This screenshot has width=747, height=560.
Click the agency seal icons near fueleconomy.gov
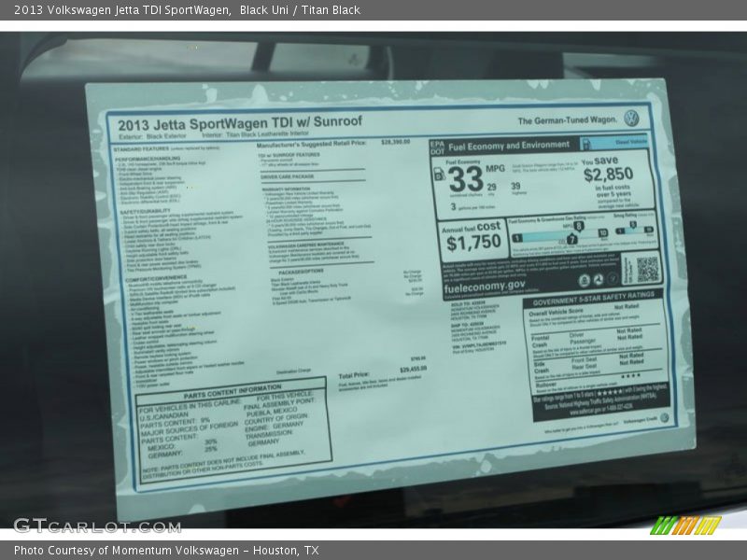598,280
